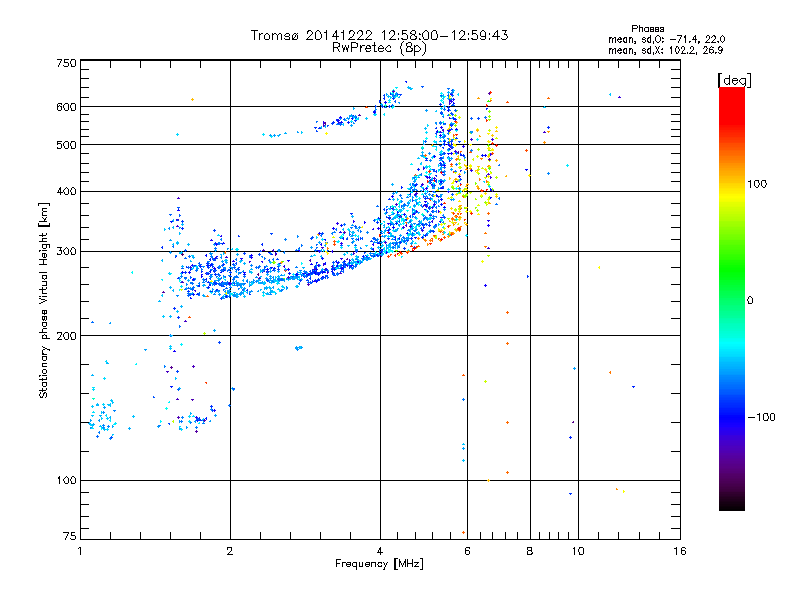
Task: Click the plot title 'Tromsø 20141222 12:58:00-12:59:43'
Action: (379, 35)
